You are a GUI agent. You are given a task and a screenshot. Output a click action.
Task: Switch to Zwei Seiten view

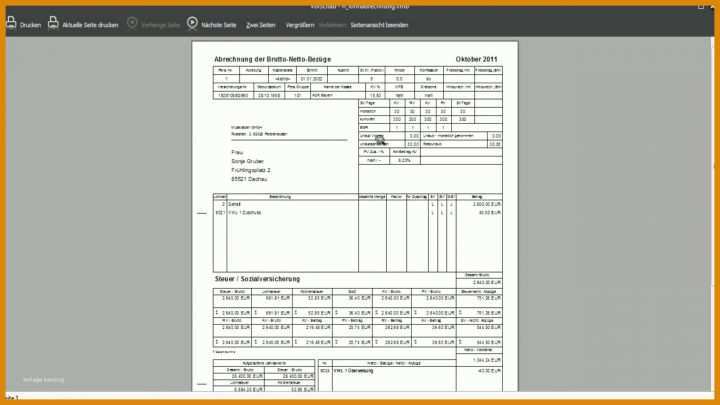(x=261, y=25)
